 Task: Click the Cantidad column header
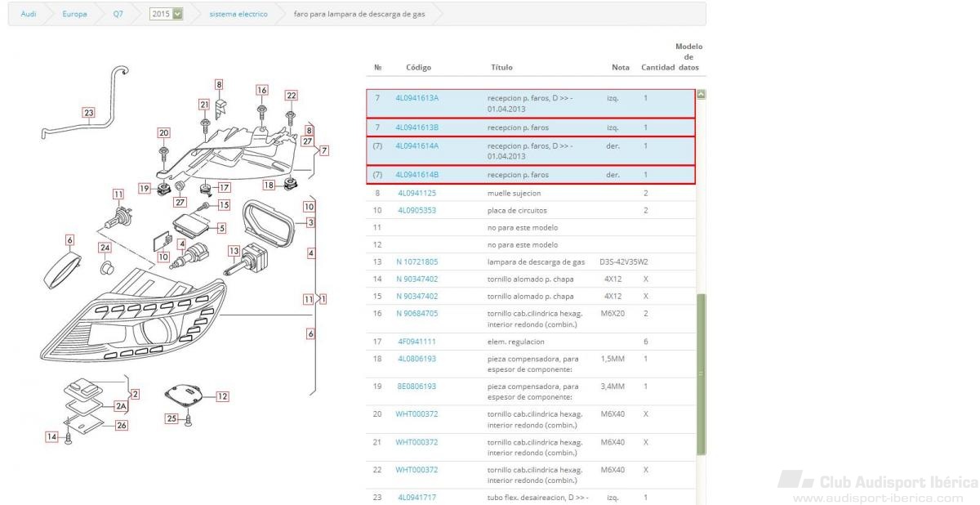click(x=657, y=67)
